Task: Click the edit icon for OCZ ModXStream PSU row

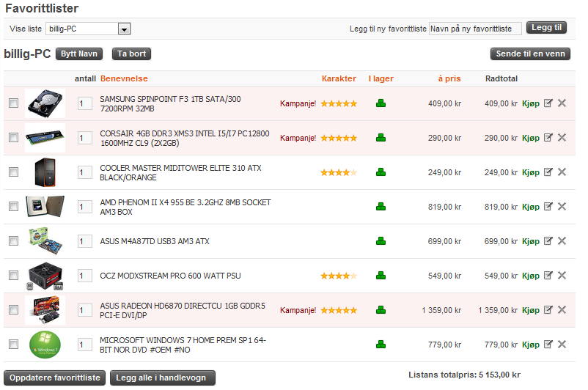Action: 548,276
